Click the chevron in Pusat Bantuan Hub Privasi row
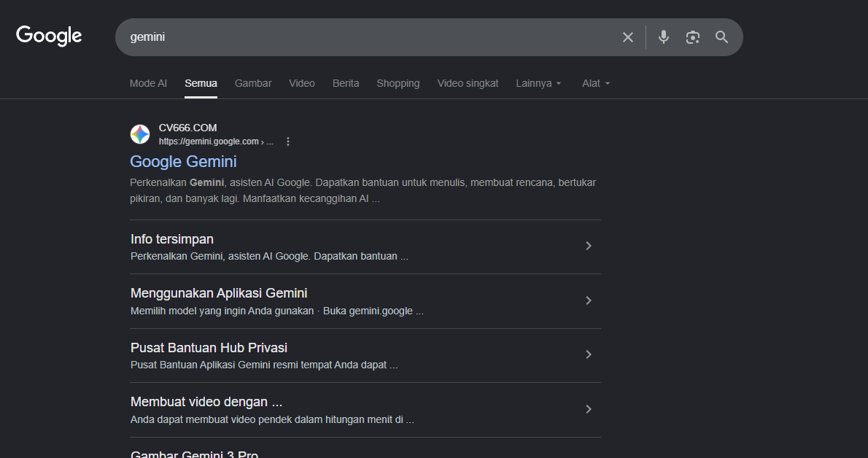Image resolution: width=868 pixels, height=458 pixels. (589, 354)
